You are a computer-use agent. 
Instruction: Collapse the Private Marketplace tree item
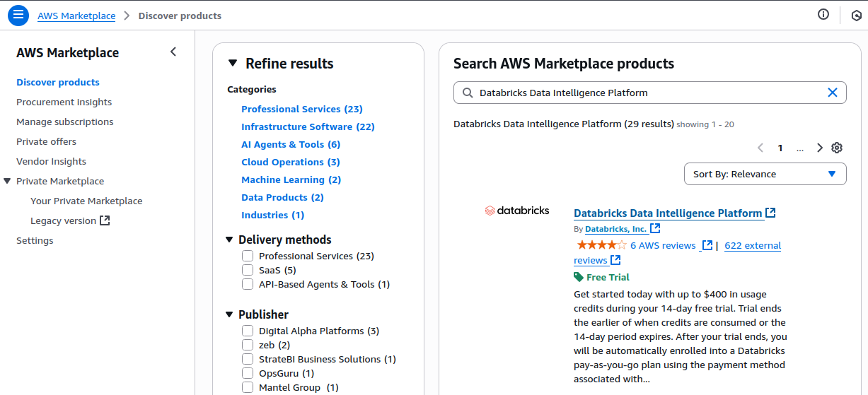(7, 181)
